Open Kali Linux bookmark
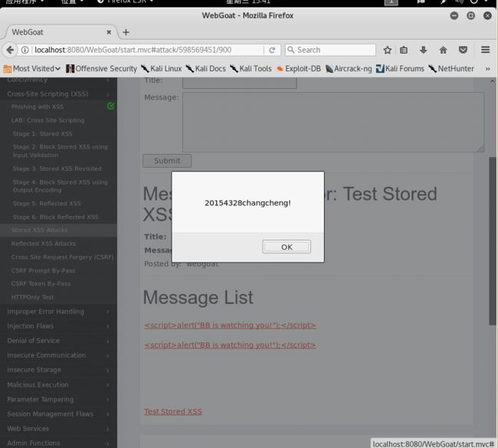498x448 pixels. click(162, 69)
